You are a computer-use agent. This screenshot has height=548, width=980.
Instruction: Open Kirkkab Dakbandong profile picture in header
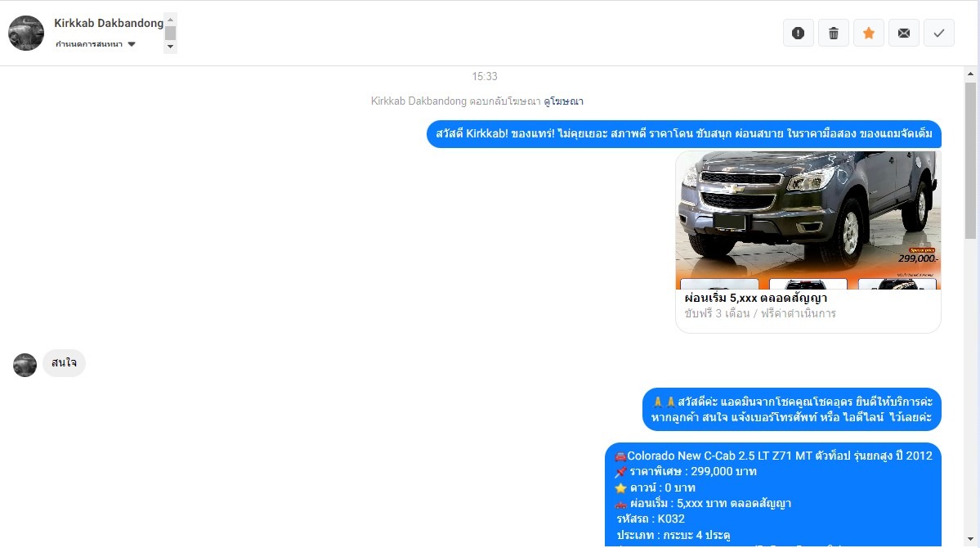tap(26, 34)
